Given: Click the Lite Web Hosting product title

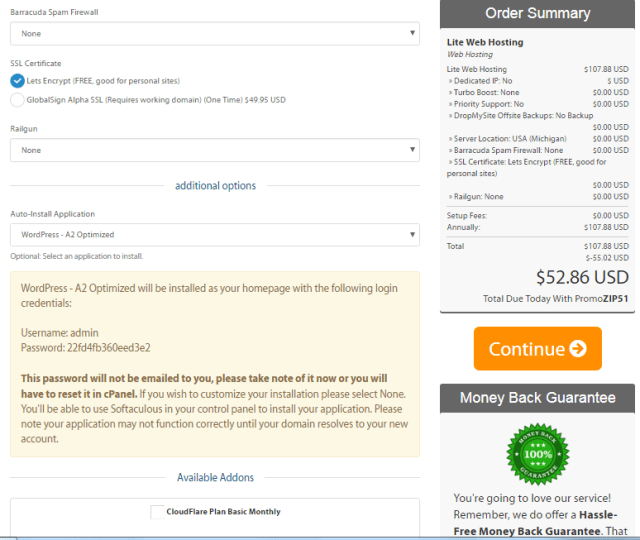Looking at the screenshot, I should [484, 42].
